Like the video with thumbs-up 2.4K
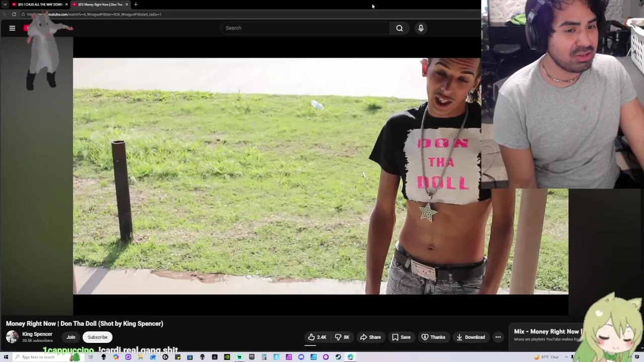The height and width of the screenshot is (362, 644). 317,337
